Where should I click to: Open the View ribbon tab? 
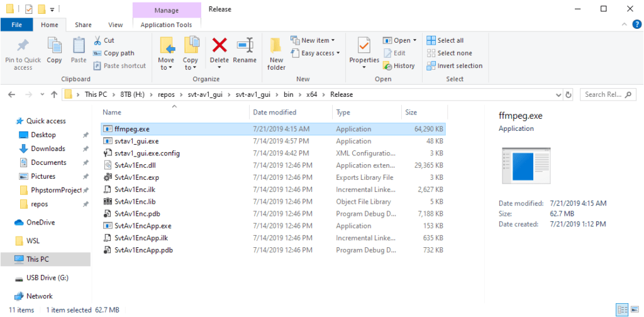(115, 25)
